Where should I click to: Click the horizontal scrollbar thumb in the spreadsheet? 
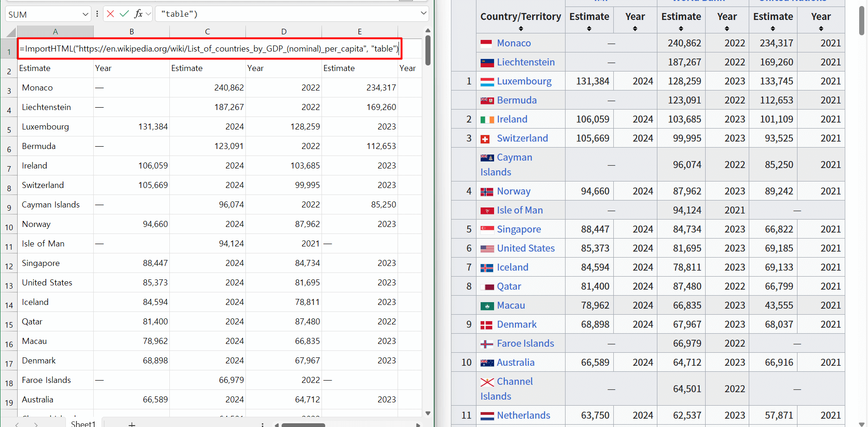pyautogui.click(x=303, y=425)
